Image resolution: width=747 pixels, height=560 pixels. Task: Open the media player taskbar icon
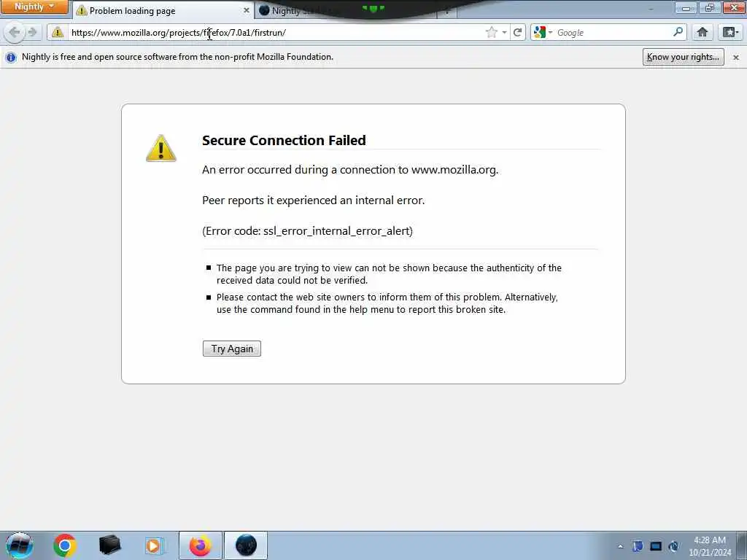[x=154, y=545]
